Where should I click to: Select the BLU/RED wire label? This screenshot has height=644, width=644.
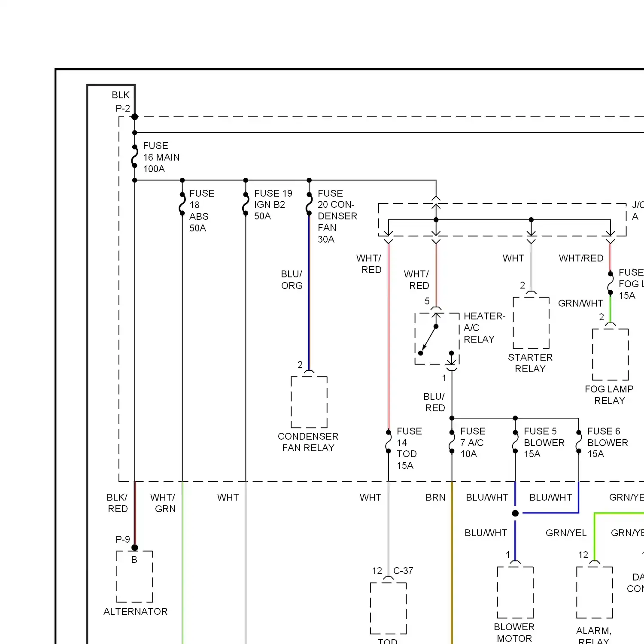click(434, 402)
